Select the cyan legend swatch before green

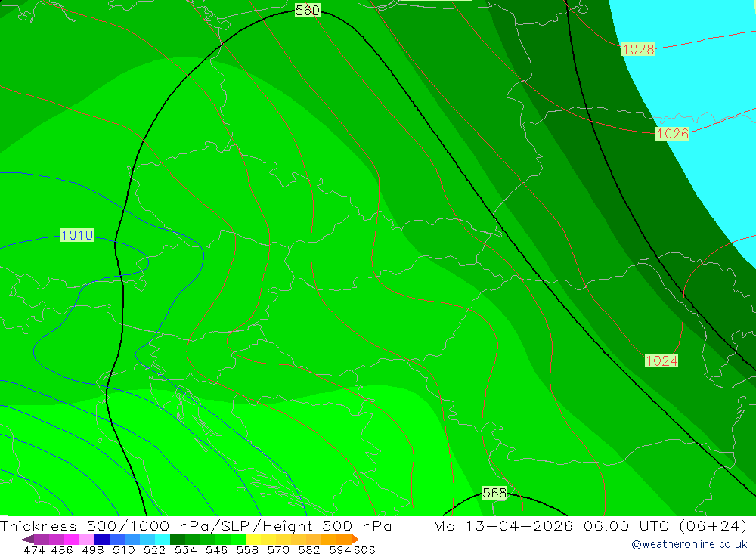coord(163,539)
